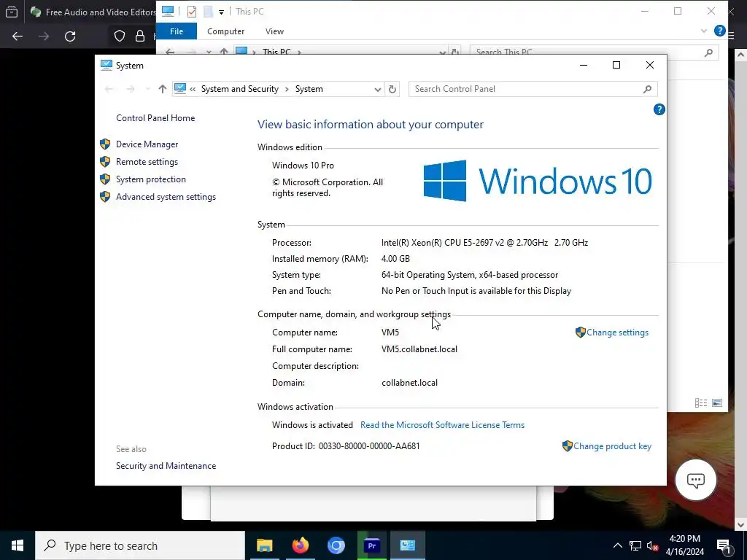Click the browser padlock site info icon
747x560 pixels.
139,36
